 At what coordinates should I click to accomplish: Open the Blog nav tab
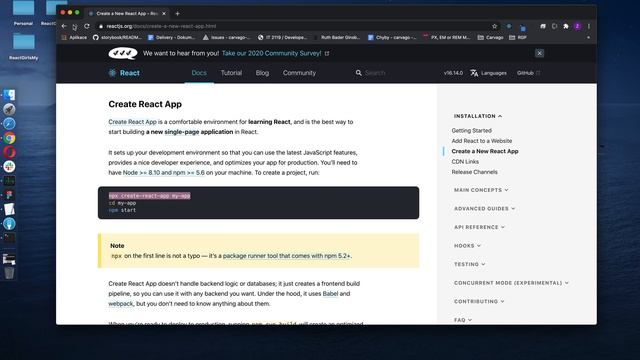pyautogui.click(x=262, y=73)
